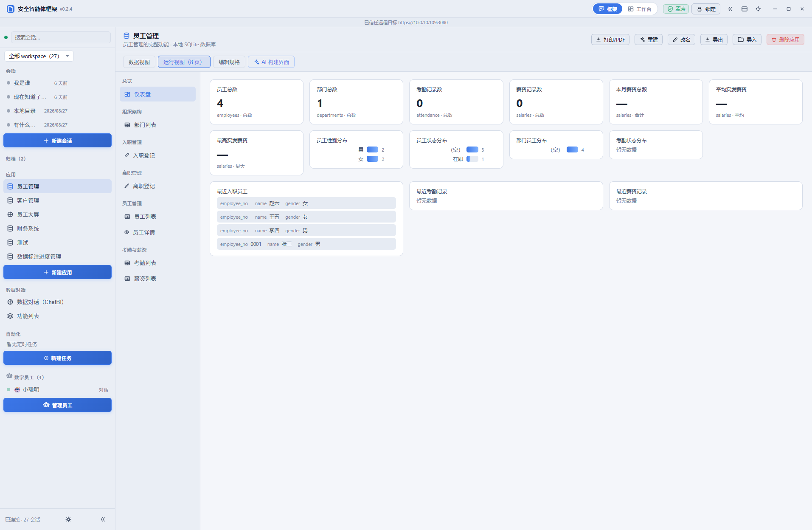
Task: Open the 全部 workspace (27) dropdown
Action: coord(39,56)
